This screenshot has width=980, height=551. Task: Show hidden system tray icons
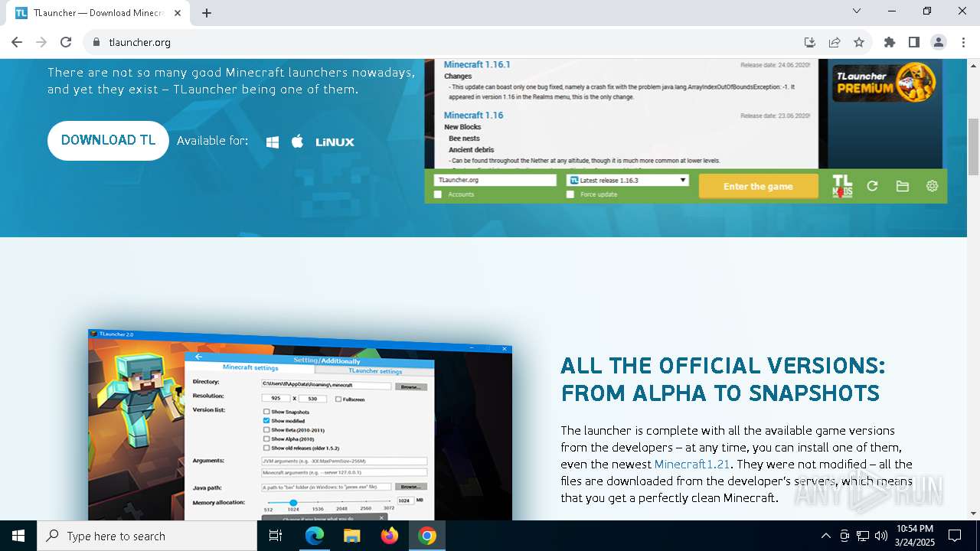(825, 536)
